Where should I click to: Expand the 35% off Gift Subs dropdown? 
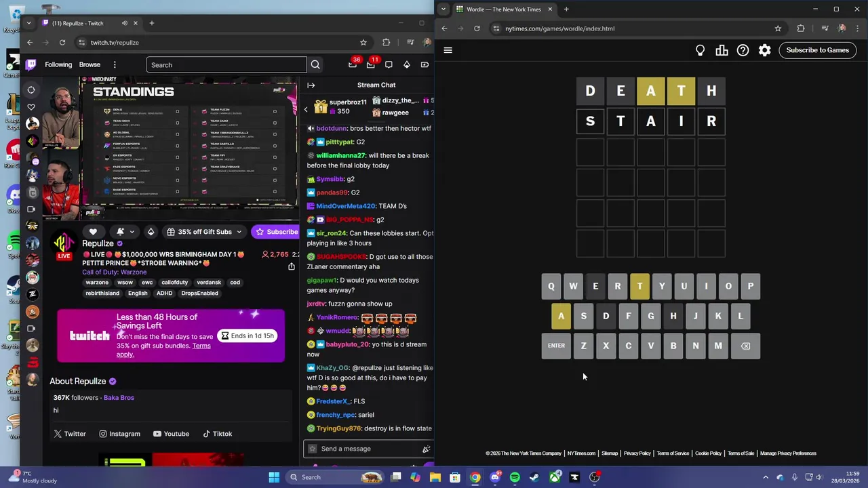pyautogui.click(x=239, y=232)
